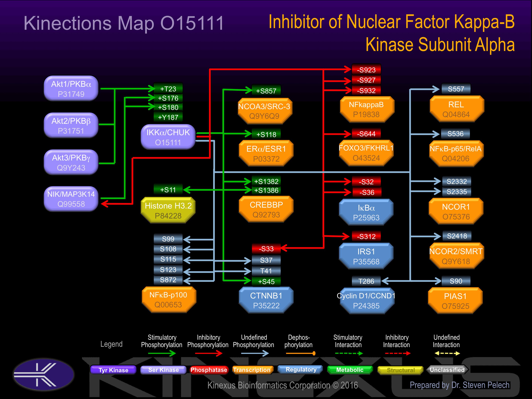This screenshot has height=399, width=532.
Task: Click the S90 site on PIAS1
Action: (456, 281)
